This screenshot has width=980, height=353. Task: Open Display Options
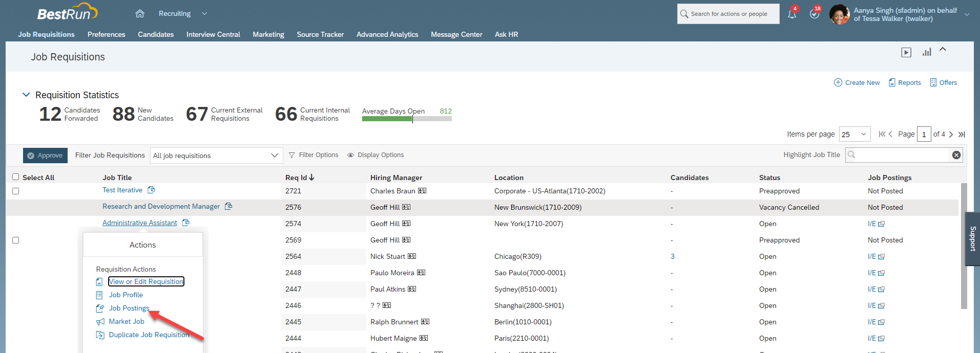[376, 155]
